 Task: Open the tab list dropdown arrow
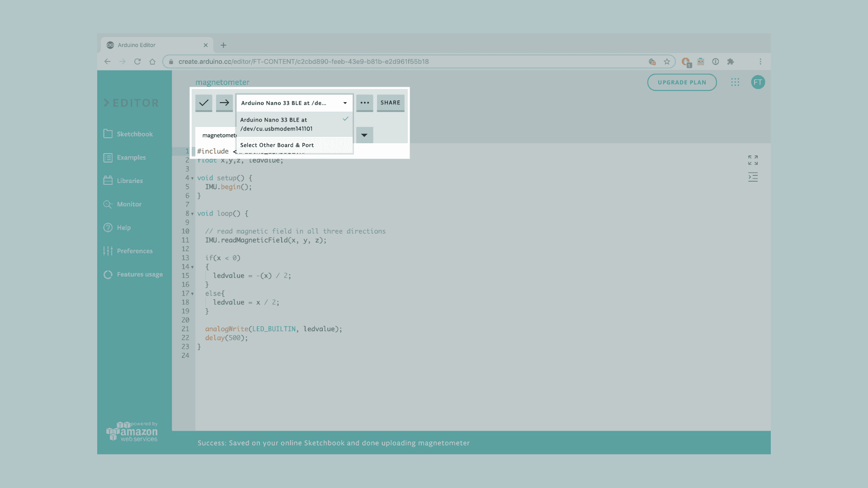point(364,135)
